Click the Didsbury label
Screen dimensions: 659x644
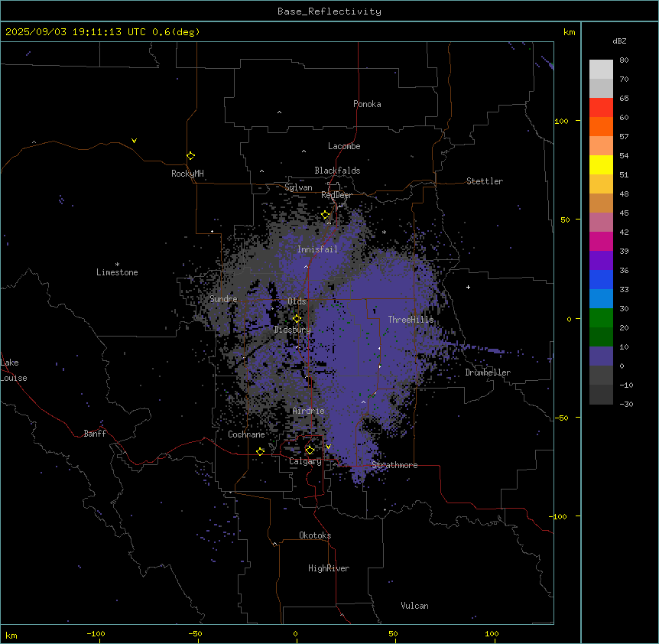(293, 330)
